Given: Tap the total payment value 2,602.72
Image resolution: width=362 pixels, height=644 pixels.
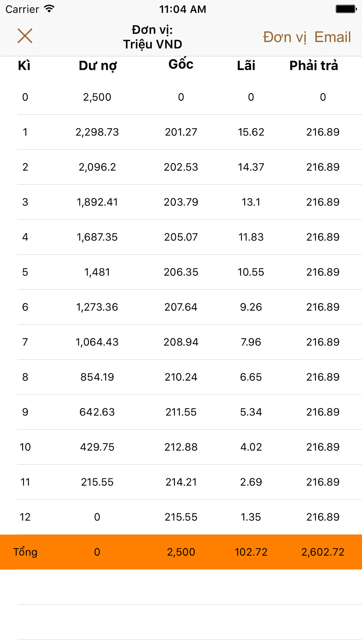Looking at the screenshot, I should (x=323, y=552).
